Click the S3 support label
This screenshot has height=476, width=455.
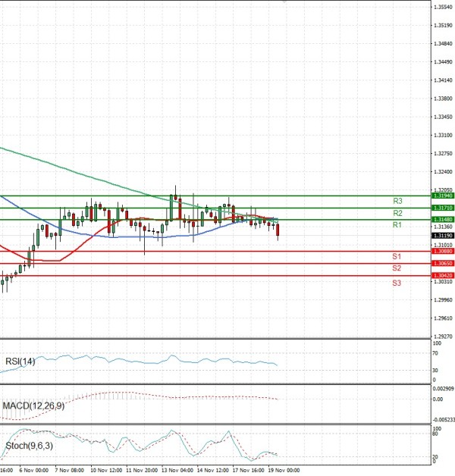click(x=397, y=283)
